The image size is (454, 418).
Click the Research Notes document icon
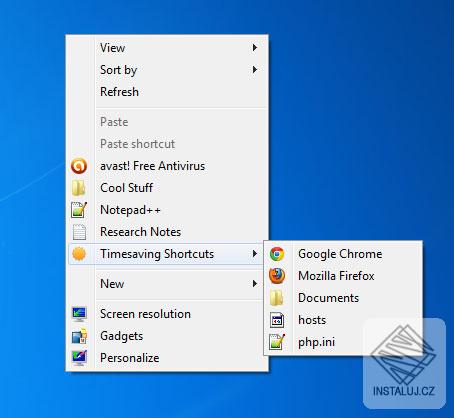[x=79, y=232]
